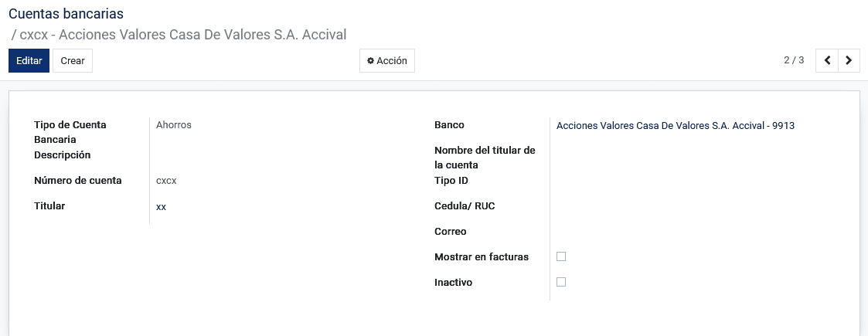
Task: Click the 2 / 3 pager counter
Action: pyautogui.click(x=794, y=60)
